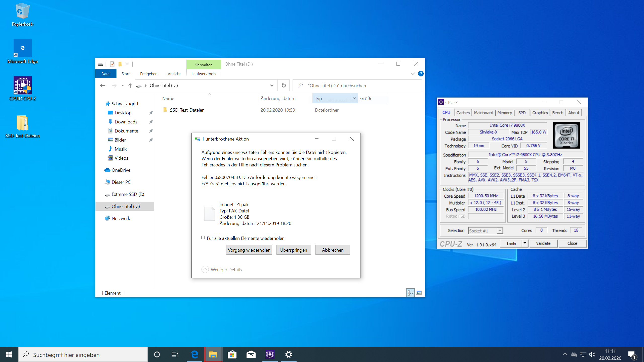Expand 'Weniger Details' section in dialog
The width and height of the screenshot is (644, 362).
(223, 270)
